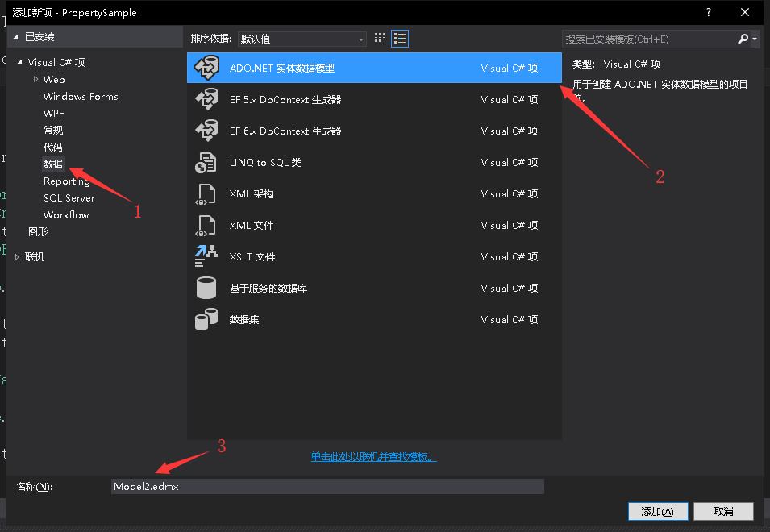This screenshot has height=532, width=770.
Task: Select the Workflow category
Action: [x=66, y=214]
